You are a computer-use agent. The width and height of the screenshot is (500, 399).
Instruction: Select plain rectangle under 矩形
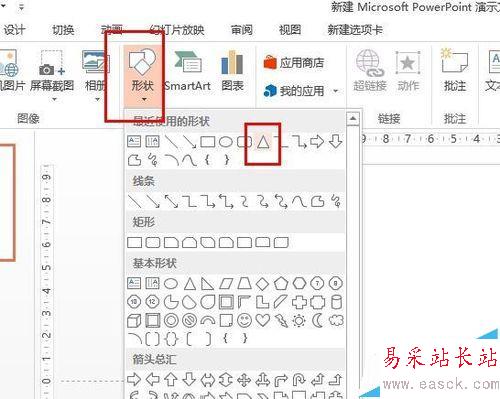point(134,242)
